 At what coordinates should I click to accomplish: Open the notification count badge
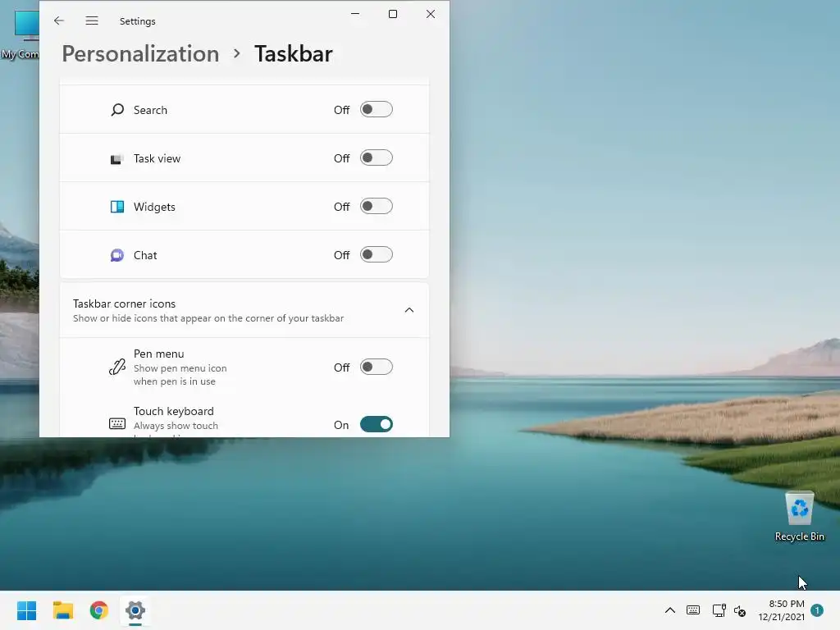(816, 610)
